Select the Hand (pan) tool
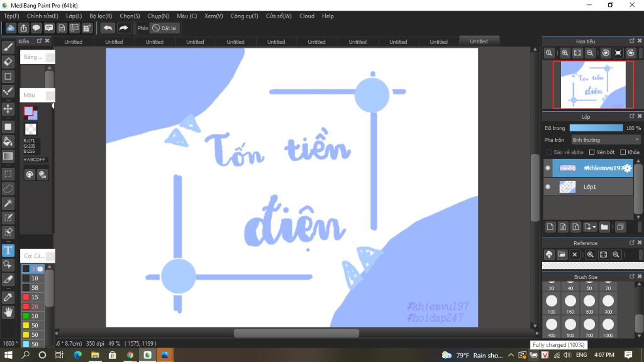644x362 pixels. point(8,312)
